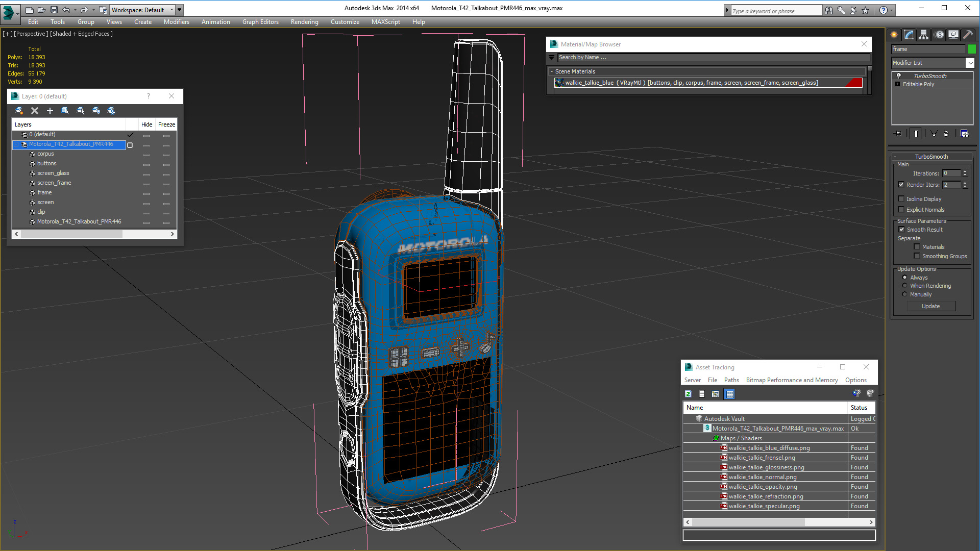The width and height of the screenshot is (980, 551).
Task: Open the Graph Editors menu
Action: coord(260,22)
